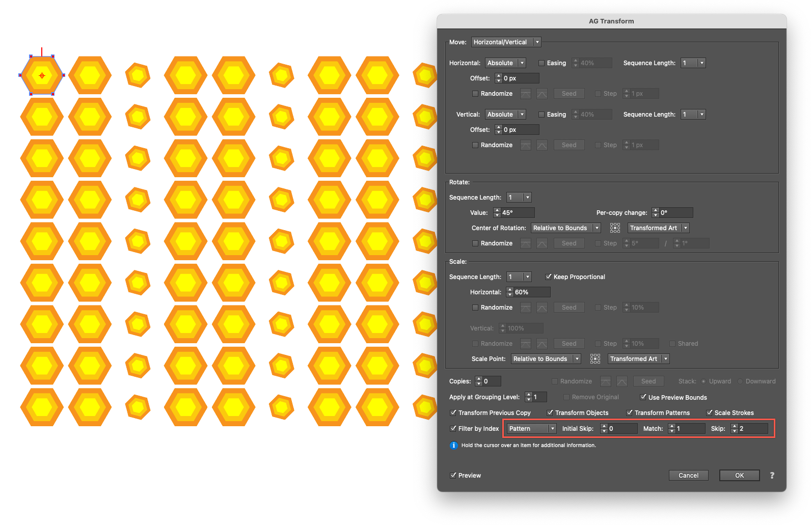Enable Easing for Horizontal move
This screenshot has width=812, height=525.
[x=542, y=63]
